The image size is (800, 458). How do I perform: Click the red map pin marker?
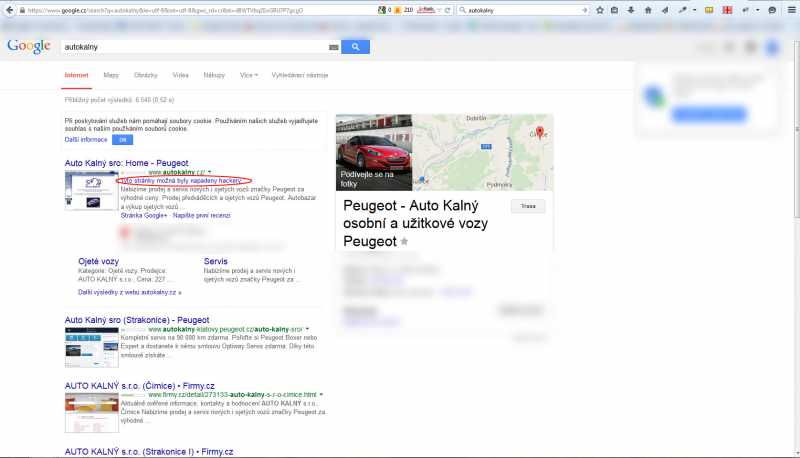coord(539,132)
